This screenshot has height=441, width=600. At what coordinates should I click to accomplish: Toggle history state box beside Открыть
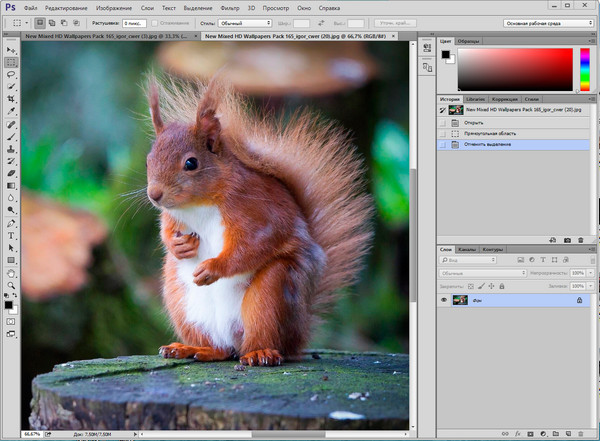(444, 122)
